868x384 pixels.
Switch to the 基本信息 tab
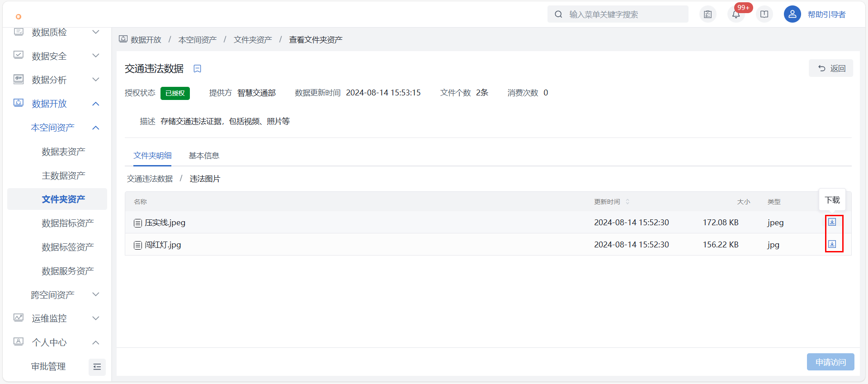click(x=204, y=156)
